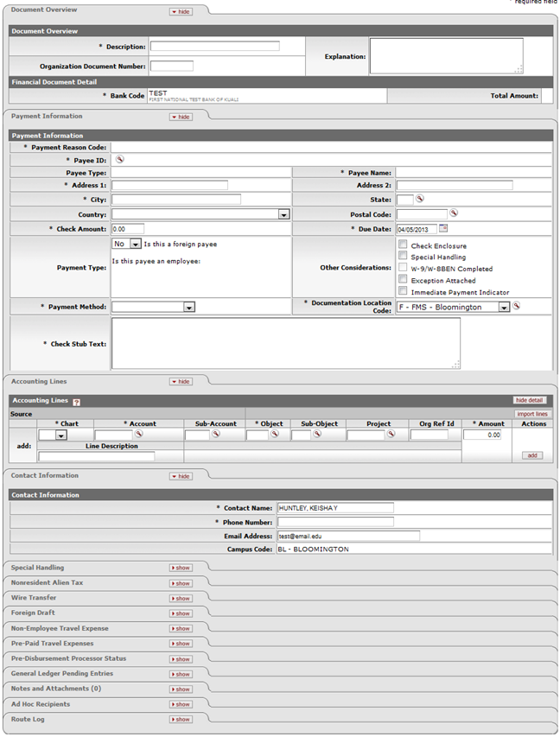This screenshot has width=560, height=737.
Task: Hide the Document Overview section
Action: [x=181, y=12]
